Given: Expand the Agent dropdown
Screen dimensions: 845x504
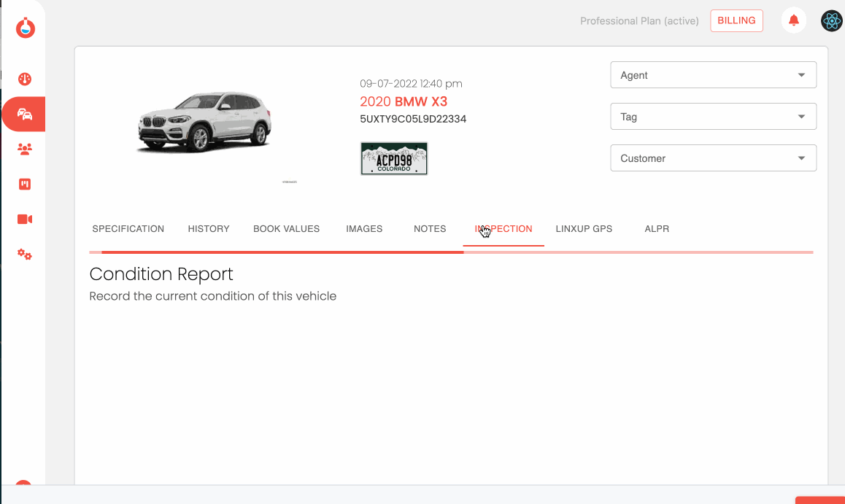Looking at the screenshot, I should click(713, 75).
